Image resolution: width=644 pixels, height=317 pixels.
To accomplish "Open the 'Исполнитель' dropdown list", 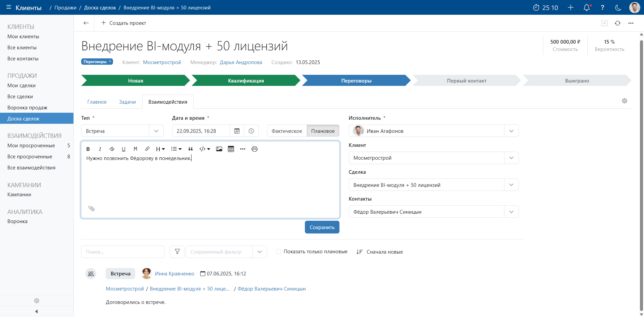I will pyautogui.click(x=511, y=131).
